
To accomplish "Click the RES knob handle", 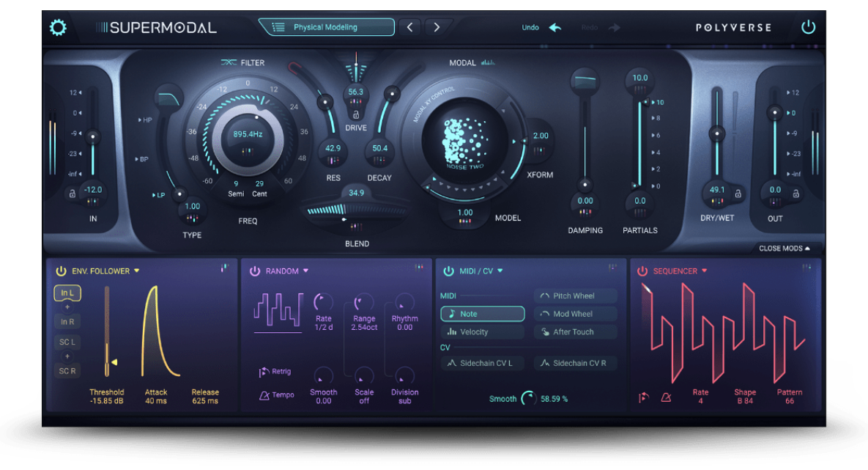I will point(325,102).
